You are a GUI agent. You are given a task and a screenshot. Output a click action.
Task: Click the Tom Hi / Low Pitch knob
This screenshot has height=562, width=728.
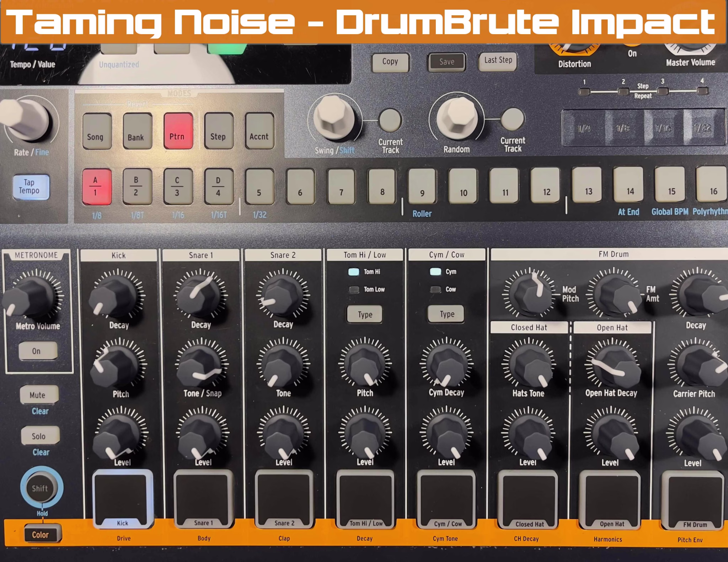point(365,366)
